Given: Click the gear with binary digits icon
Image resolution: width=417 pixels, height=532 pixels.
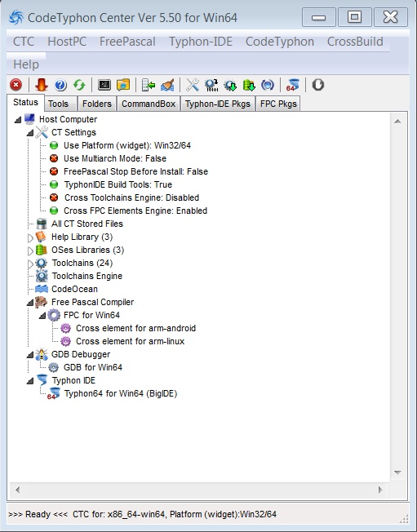Looking at the screenshot, I should pos(211,85).
